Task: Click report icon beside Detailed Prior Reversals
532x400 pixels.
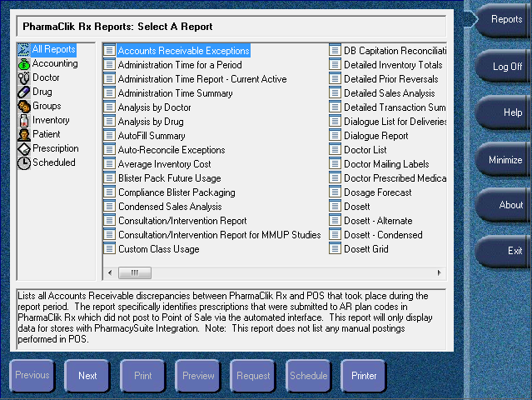Action: point(335,79)
